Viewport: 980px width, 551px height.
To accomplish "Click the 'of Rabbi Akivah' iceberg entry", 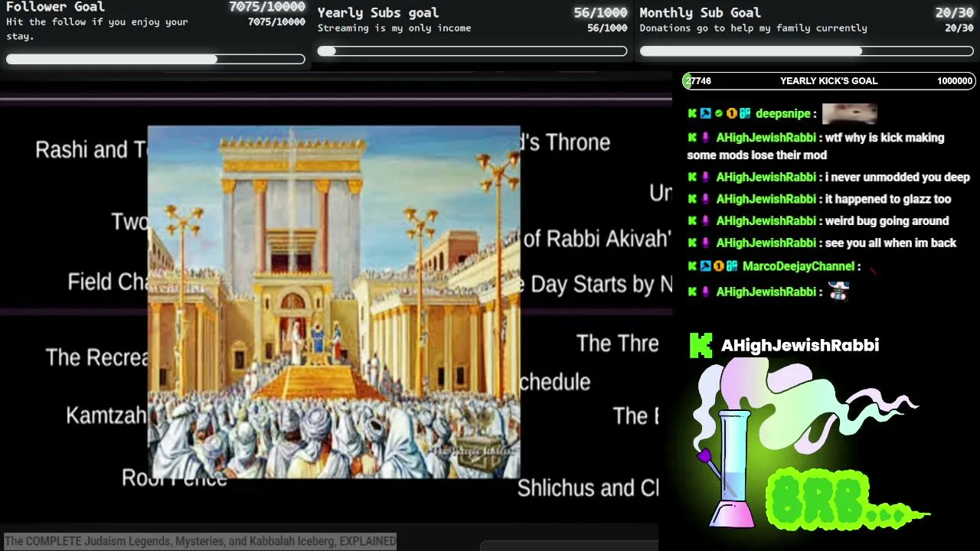I will 597,240.
